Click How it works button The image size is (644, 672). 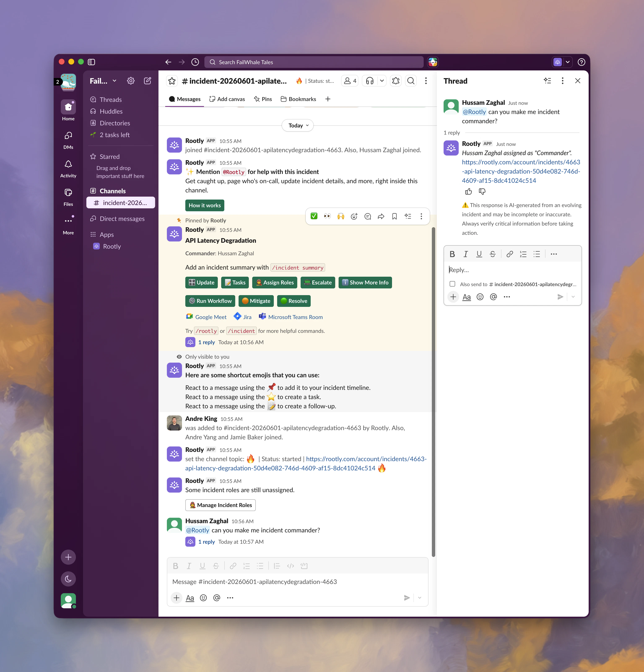[x=205, y=205]
